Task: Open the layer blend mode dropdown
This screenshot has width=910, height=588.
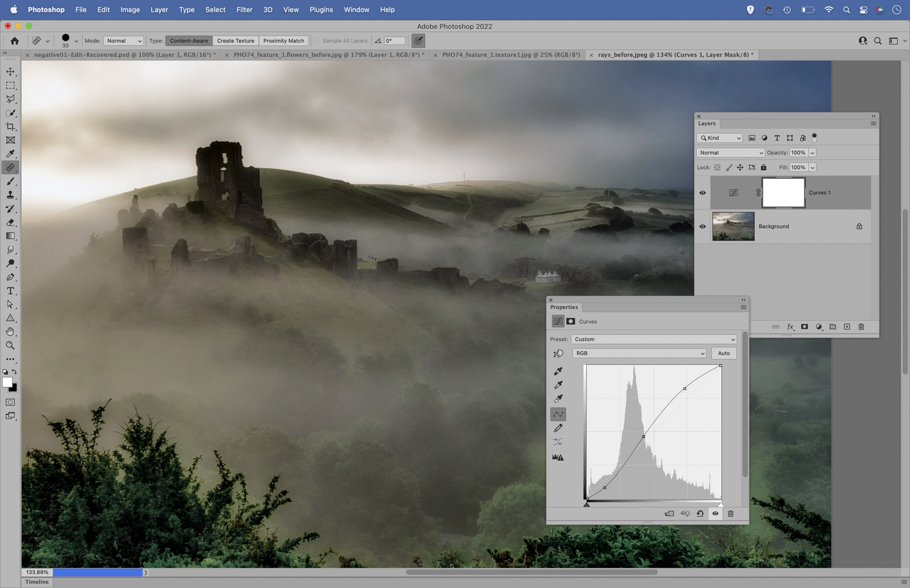Action: [x=730, y=152]
